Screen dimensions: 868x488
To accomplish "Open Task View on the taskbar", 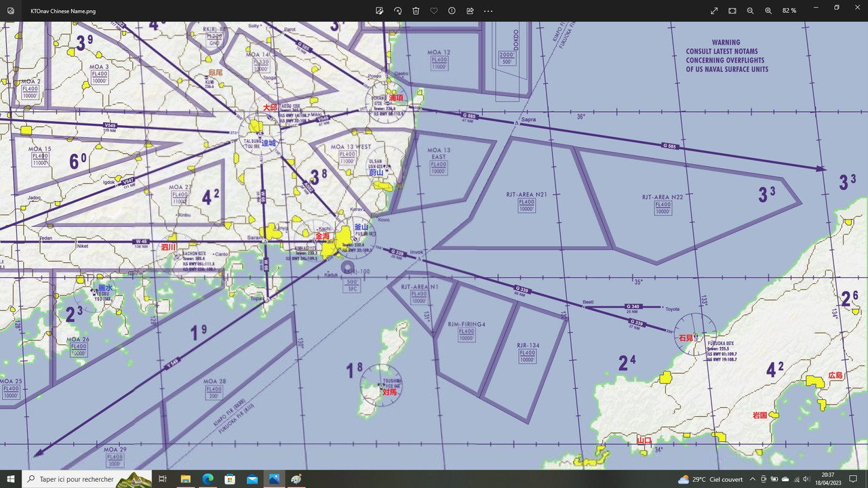I will pos(162,479).
